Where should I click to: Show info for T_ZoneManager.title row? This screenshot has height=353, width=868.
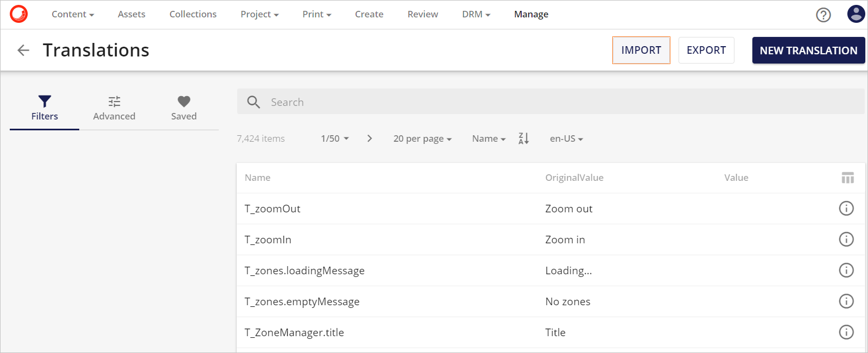coord(846,332)
